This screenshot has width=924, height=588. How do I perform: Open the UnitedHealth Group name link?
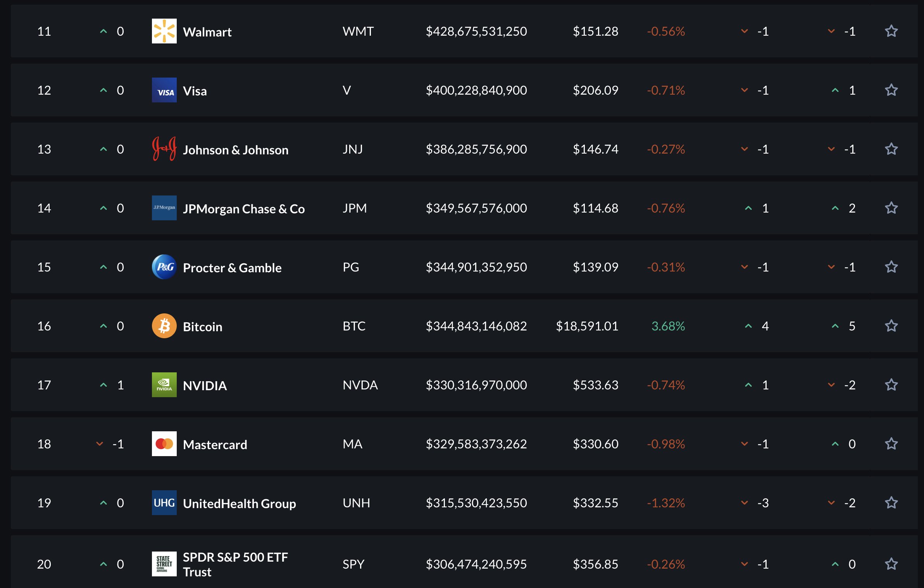coord(240,503)
